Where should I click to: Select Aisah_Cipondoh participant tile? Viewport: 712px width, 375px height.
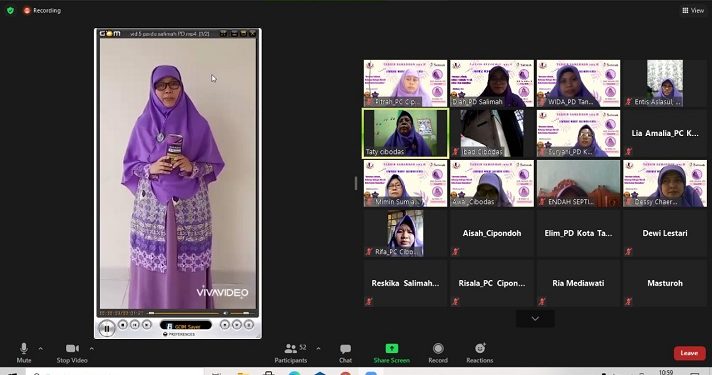tap(492, 233)
